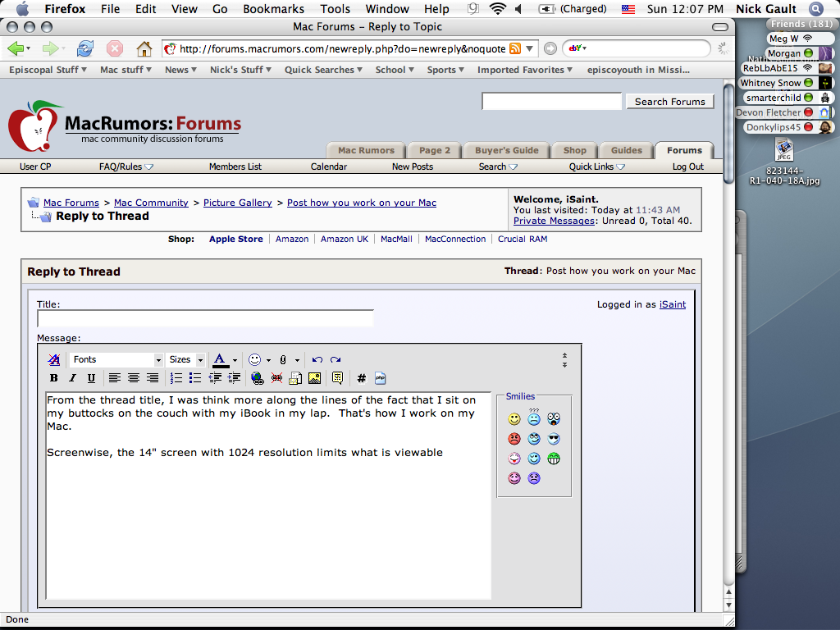Insert an ordered numbered list
This screenshot has width=840, height=630.
[176, 378]
